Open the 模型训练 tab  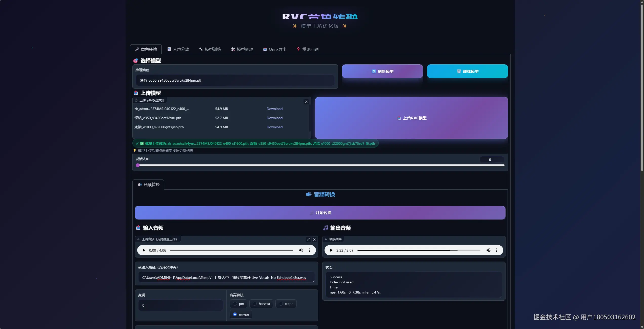pyautogui.click(x=210, y=49)
